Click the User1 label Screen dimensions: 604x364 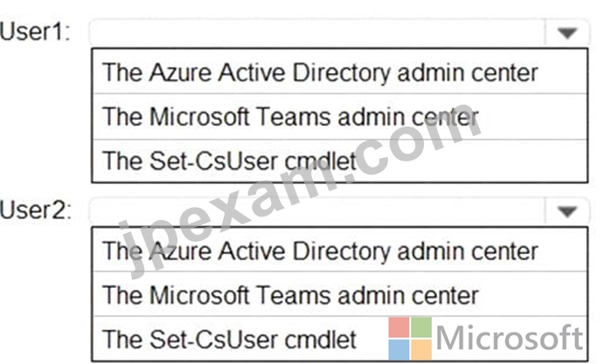(x=36, y=31)
